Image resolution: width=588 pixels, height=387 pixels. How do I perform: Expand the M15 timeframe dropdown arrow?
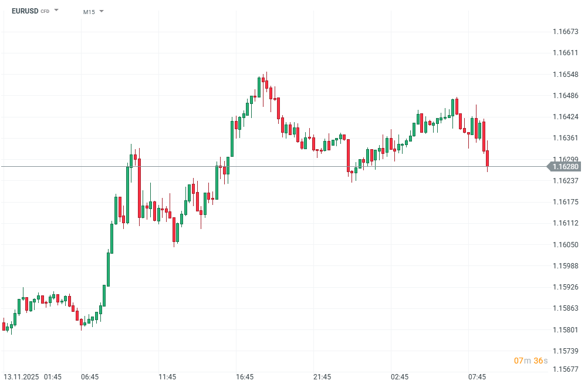coord(102,11)
